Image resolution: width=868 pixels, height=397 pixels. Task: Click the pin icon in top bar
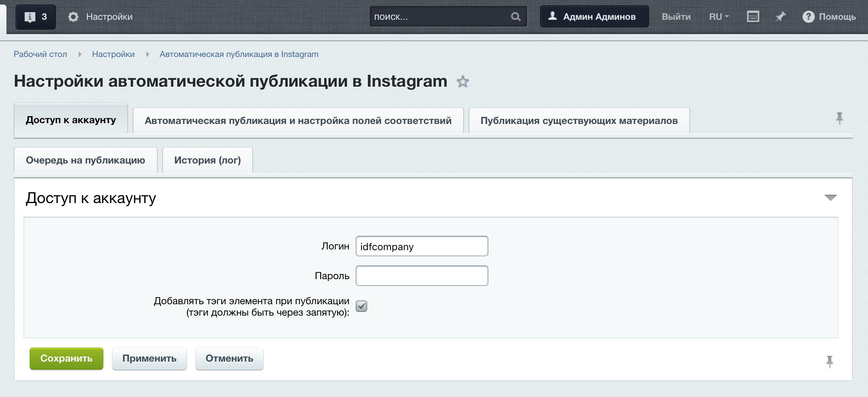(780, 17)
